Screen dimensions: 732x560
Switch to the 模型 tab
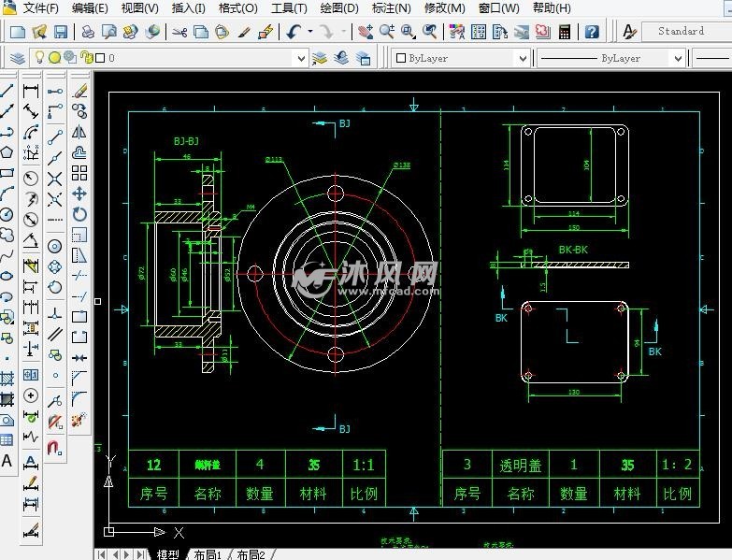click(168, 554)
